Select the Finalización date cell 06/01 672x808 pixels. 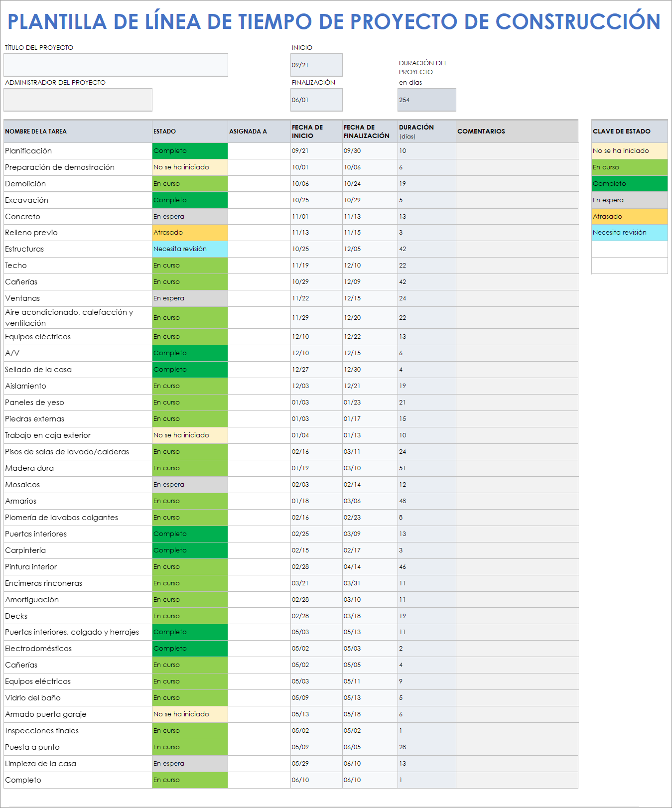316,100
